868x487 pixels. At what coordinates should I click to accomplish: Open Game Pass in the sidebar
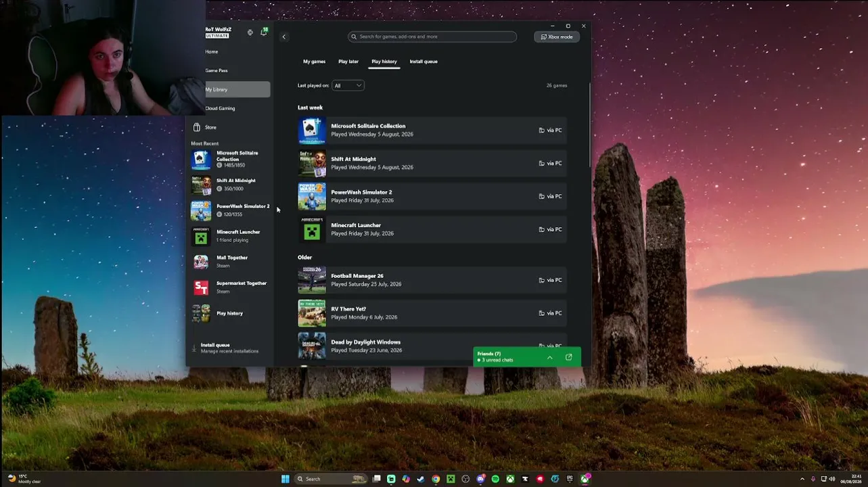tap(216, 70)
